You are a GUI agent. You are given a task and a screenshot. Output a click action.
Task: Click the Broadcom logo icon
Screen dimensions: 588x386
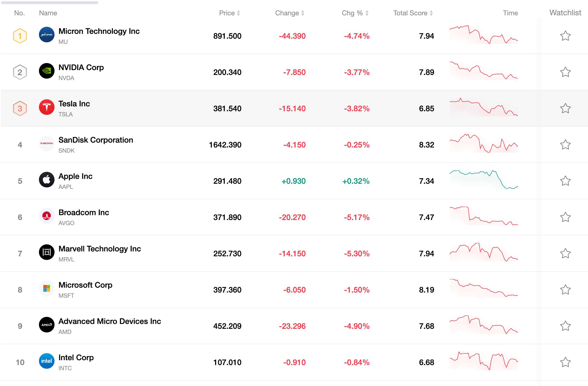pyautogui.click(x=47, y=216)
